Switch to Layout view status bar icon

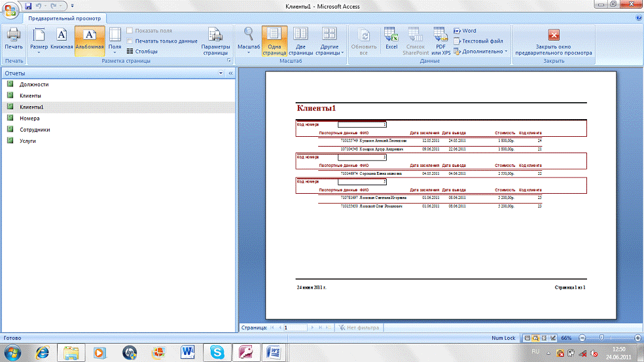[545, 338]
